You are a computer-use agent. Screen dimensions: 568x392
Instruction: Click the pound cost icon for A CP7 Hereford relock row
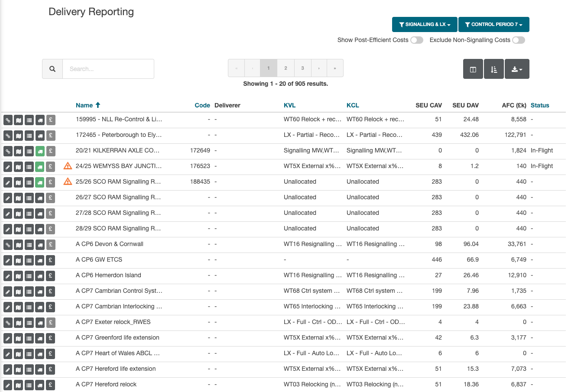51,385
